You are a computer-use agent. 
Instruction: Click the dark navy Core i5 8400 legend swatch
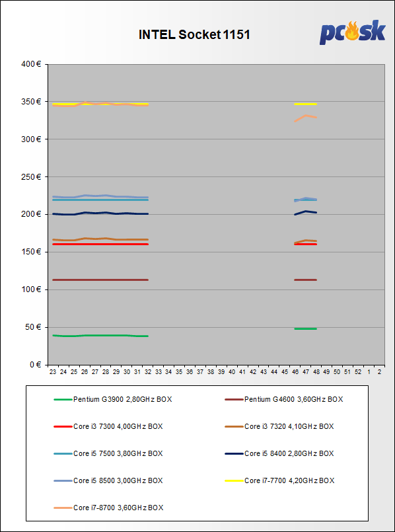tap(234, 453)
